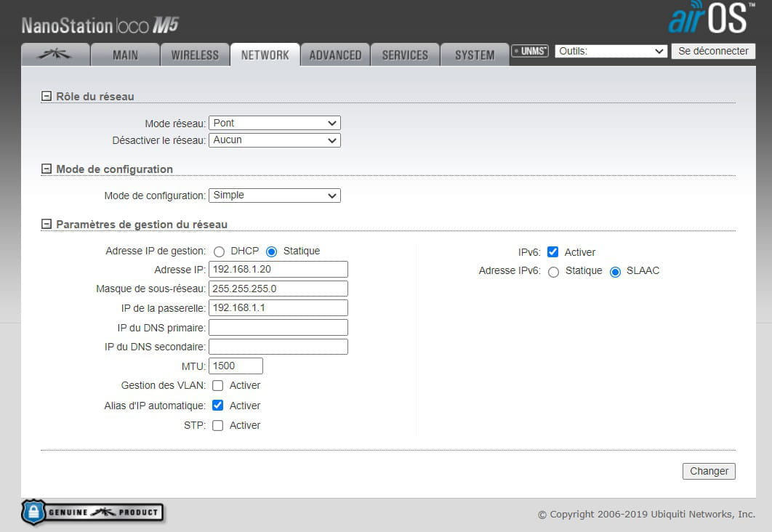Click the airOS logo
772x532 pixels.
click(711, 17)
